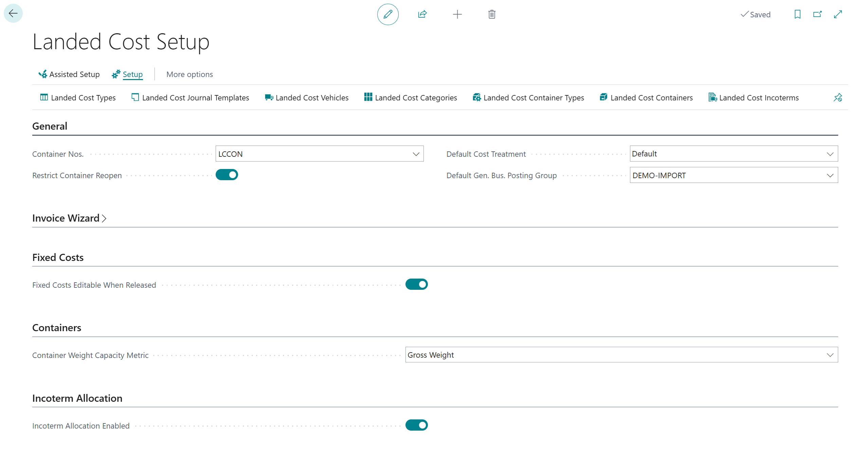The image size is (868, 472).
Task: Click the bookmark icon
Action: coord(797,14)
